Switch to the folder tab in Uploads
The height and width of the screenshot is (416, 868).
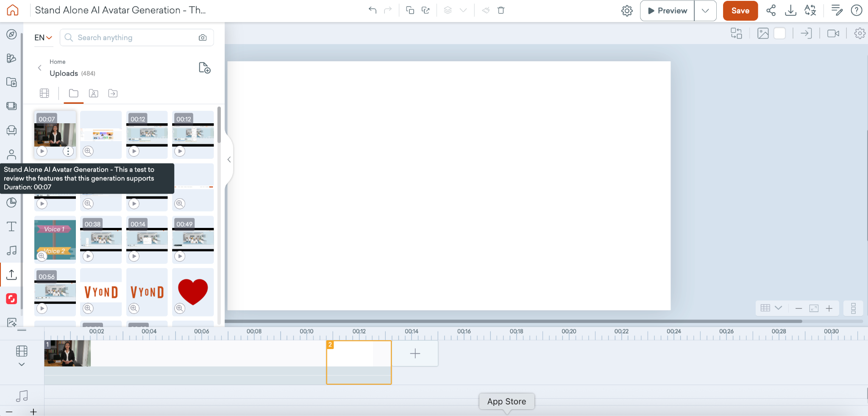(73, 93)
